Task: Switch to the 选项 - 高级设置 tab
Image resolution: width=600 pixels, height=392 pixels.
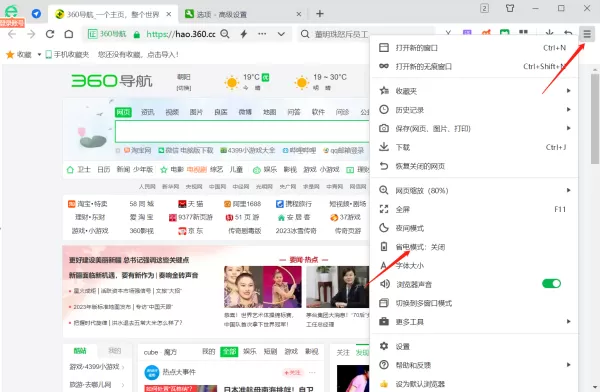Action: click(242, 14)
